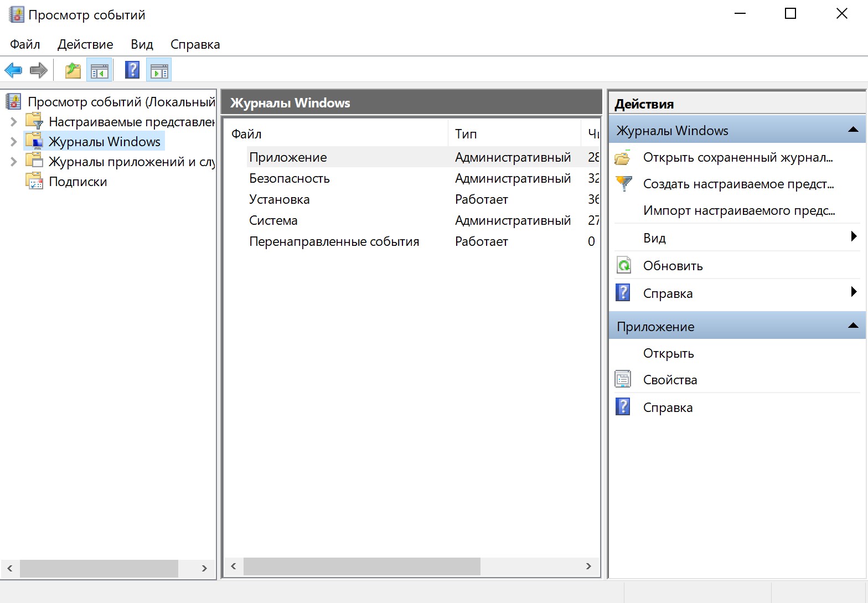Toggle the console tree pane icon

100,70
